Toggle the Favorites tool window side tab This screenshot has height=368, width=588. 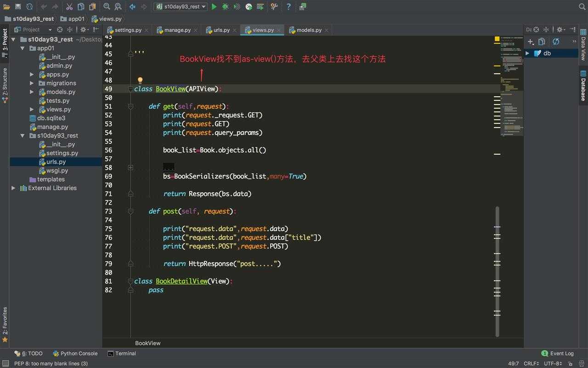(x=5, y=324)
